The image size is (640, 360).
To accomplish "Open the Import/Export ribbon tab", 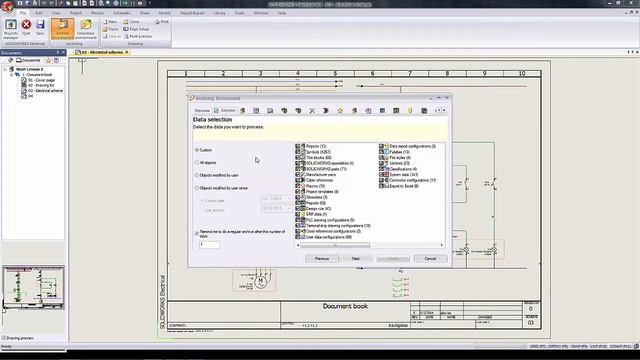I will point(192,13).
